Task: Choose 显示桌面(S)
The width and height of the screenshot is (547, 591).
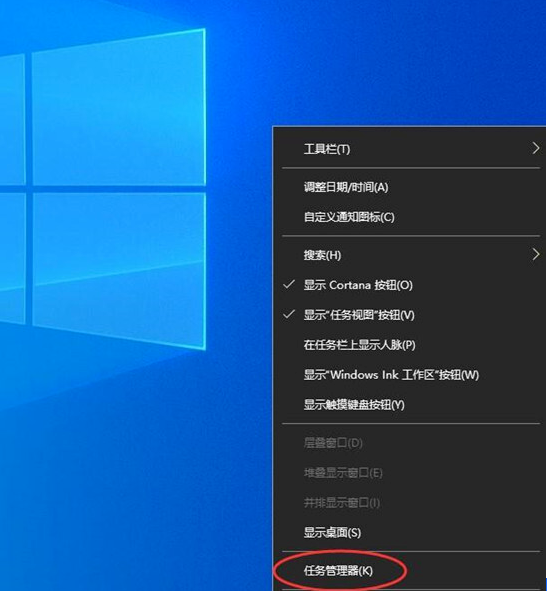Action: click(x=410, y=533)
